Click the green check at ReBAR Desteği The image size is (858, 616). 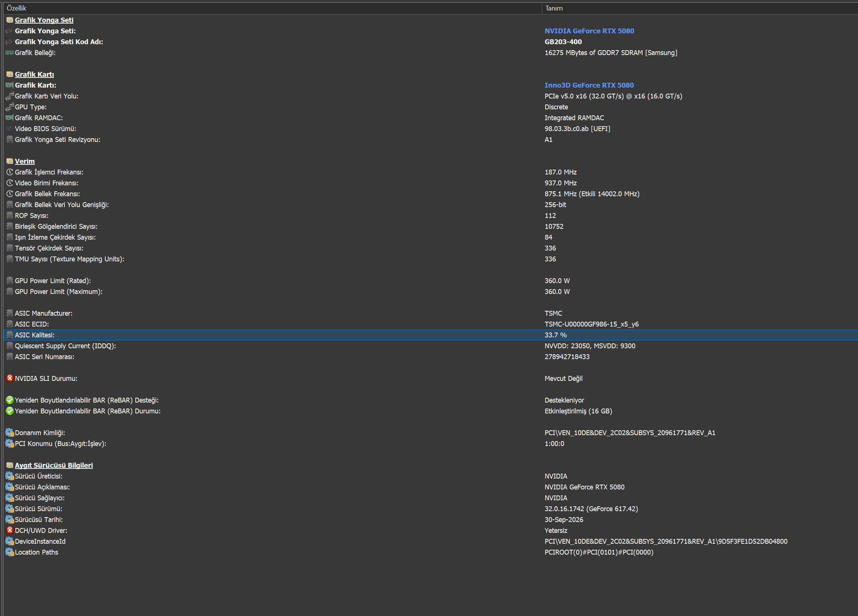[10, 400]
